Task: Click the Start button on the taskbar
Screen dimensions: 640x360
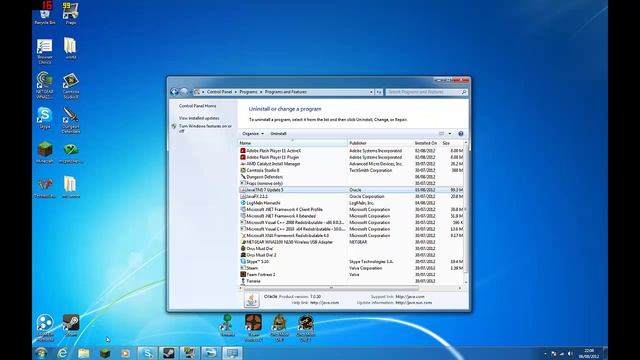Action: (41, 353)
